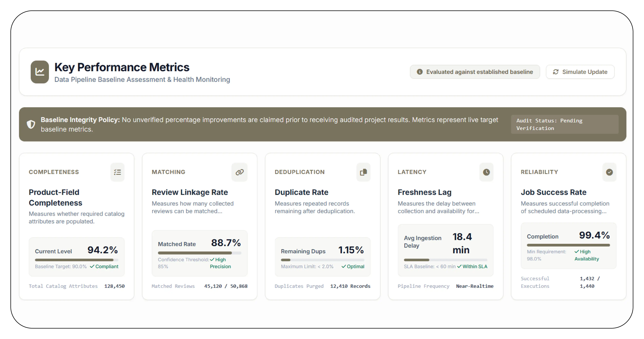Click the High Precision status label

coord(220,263)
